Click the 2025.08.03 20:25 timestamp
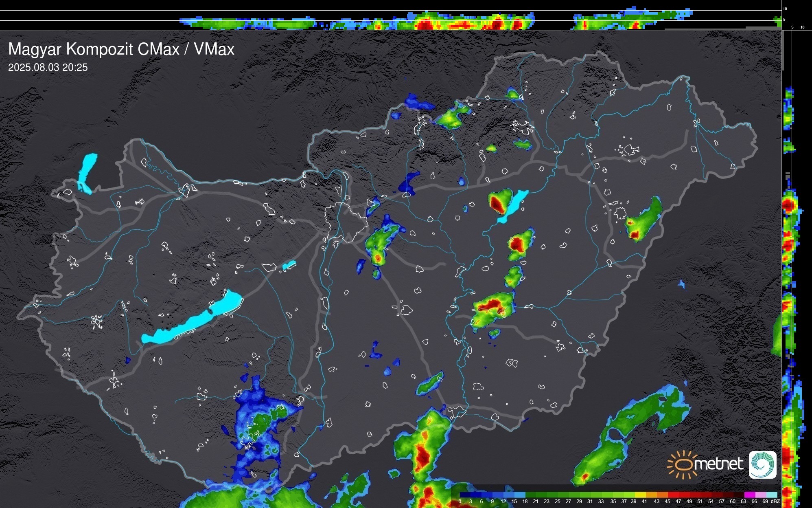The height and width of the screenshot is (508, 812). (x=48, y=67)
